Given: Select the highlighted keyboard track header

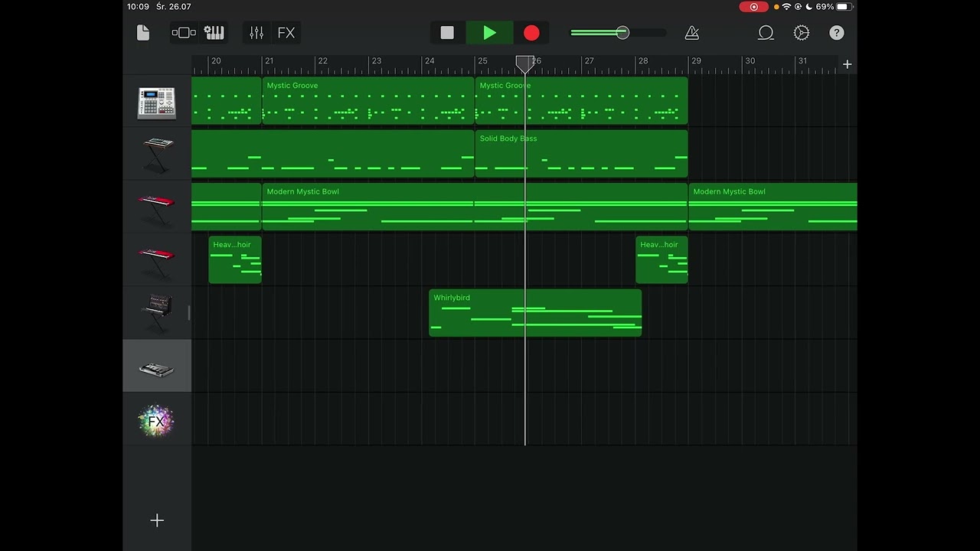Looking at the screenshot, I should click(157, 366).
